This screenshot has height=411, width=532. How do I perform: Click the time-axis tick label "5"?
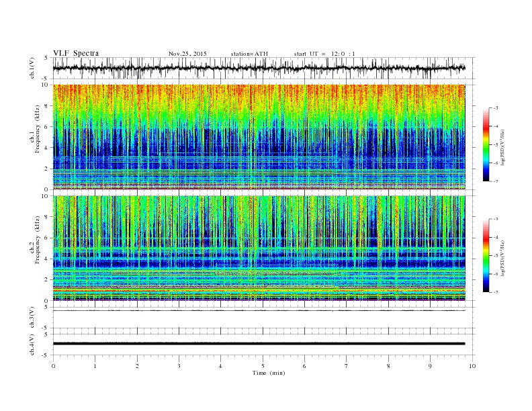click(x=263, y=366)
